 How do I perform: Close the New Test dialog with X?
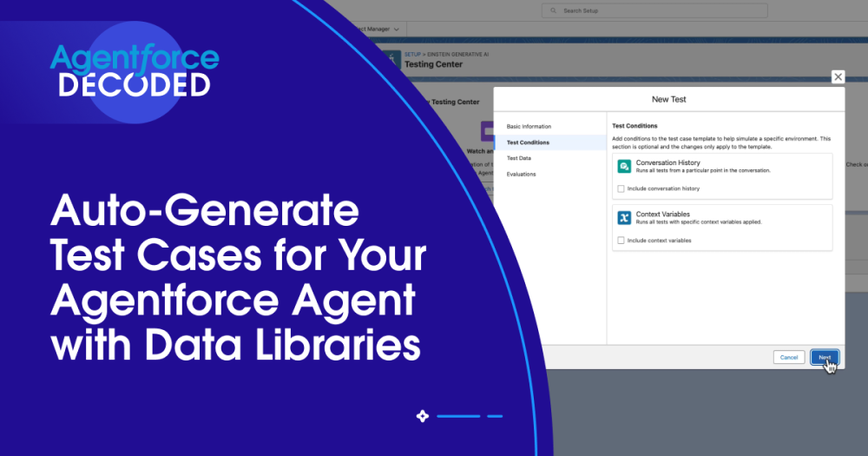(838, 77)
